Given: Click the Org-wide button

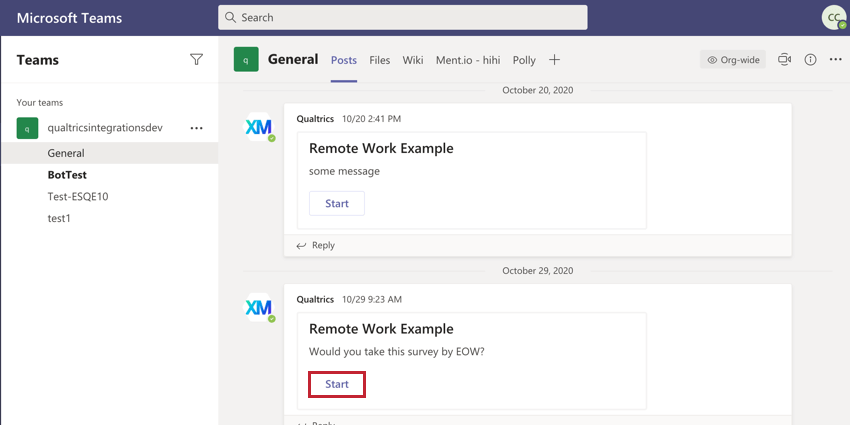Looking at the screenshot, I should [733, 60].
